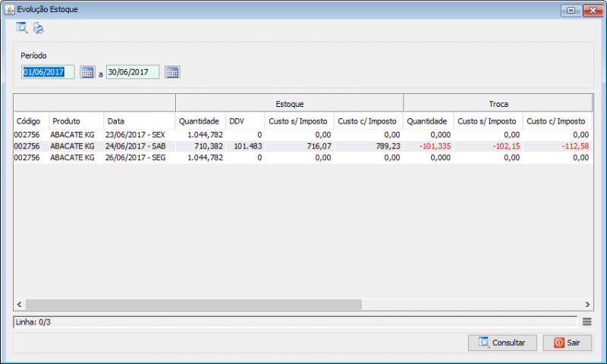Click the magnifier search icon in the toolbar
This screenshot has height=364, width=607.
point(22,28)
